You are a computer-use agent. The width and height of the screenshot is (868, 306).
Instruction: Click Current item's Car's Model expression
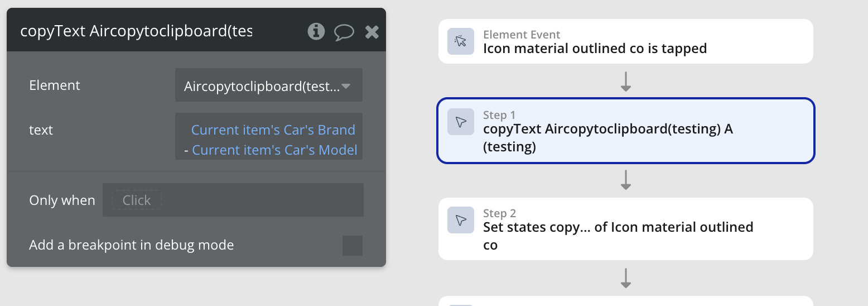[x=274, y=150]
